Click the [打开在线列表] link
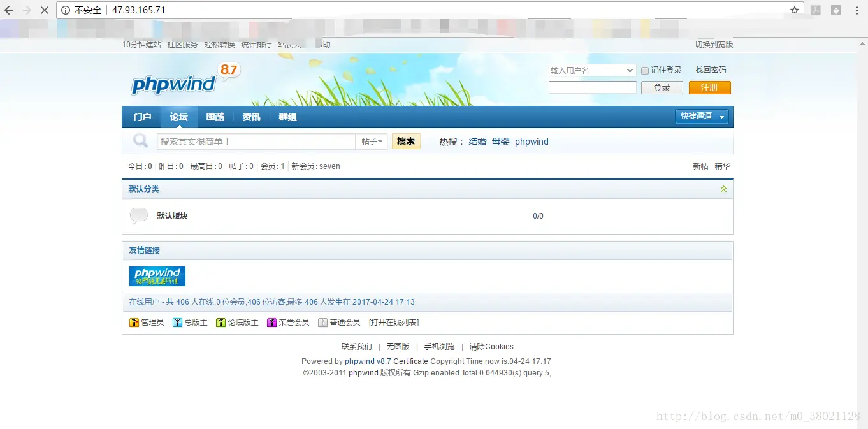This screenshot has height=429, width=868. (x=394, y=323)
